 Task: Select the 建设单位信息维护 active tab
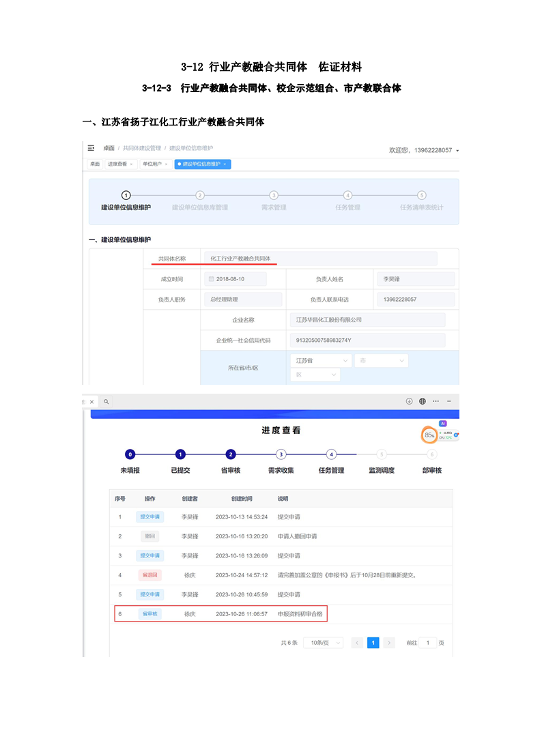click(201, 164)
